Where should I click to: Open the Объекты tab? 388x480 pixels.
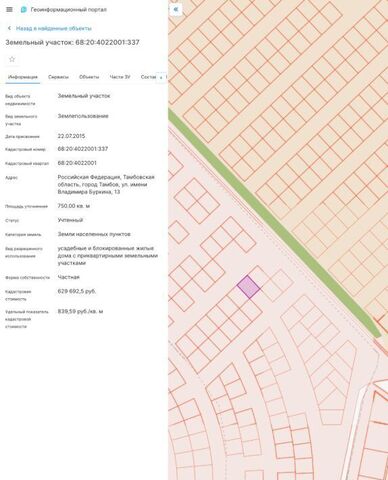[x=89, y=77]
